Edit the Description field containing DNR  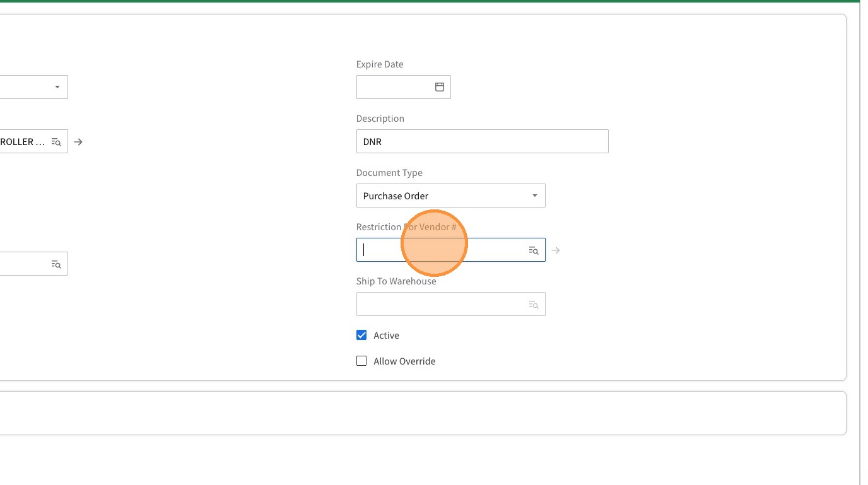483,141
